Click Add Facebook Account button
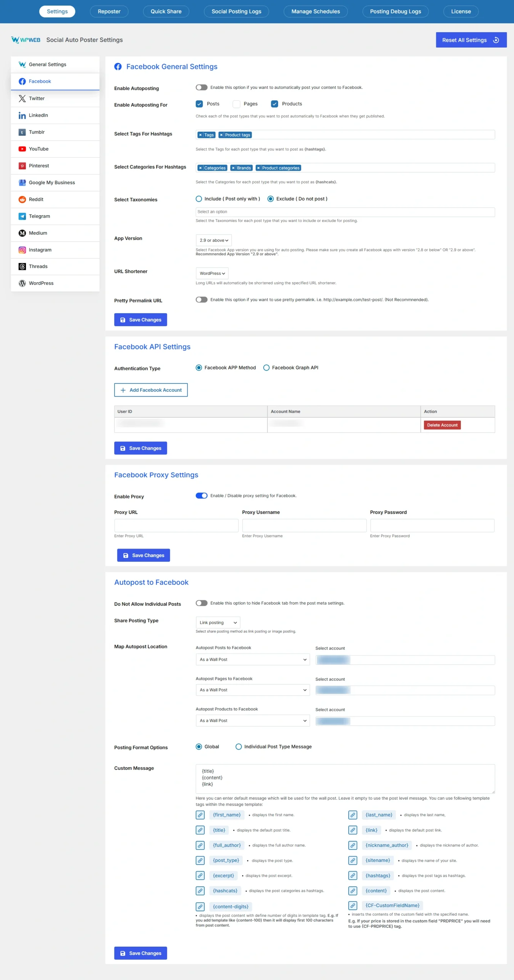 [x=151, y=390]
